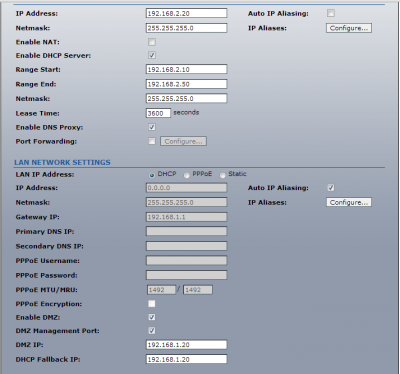Image resolution: width=400 pixels, height=374 pixels.
Task: Toggle DMZ Management Port checkbox
Action: pyautogui.click(x=152, y=331)
